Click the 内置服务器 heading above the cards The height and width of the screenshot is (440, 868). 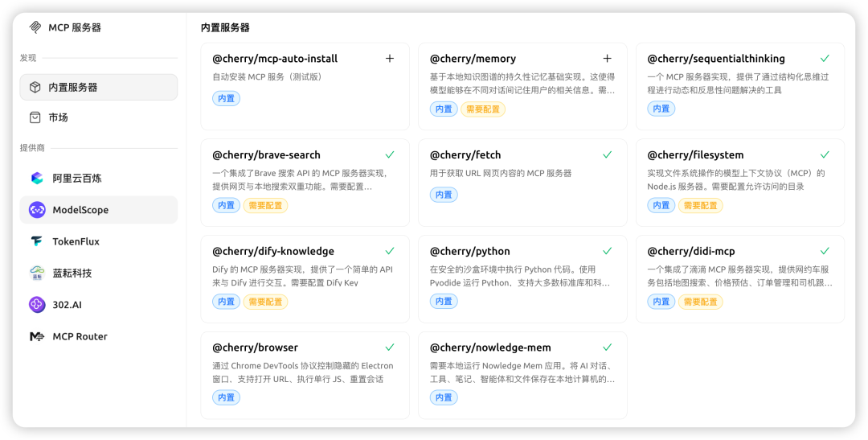pyautogui.click(x=225, y=27)
